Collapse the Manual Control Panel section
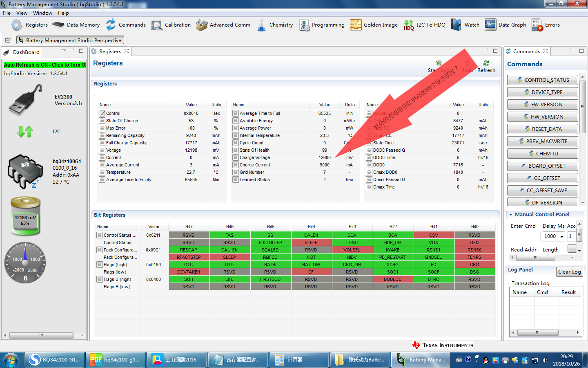Image resolution: width=588 pixels, height=368 pixels. pyautogui.click(x=511, y=215)
